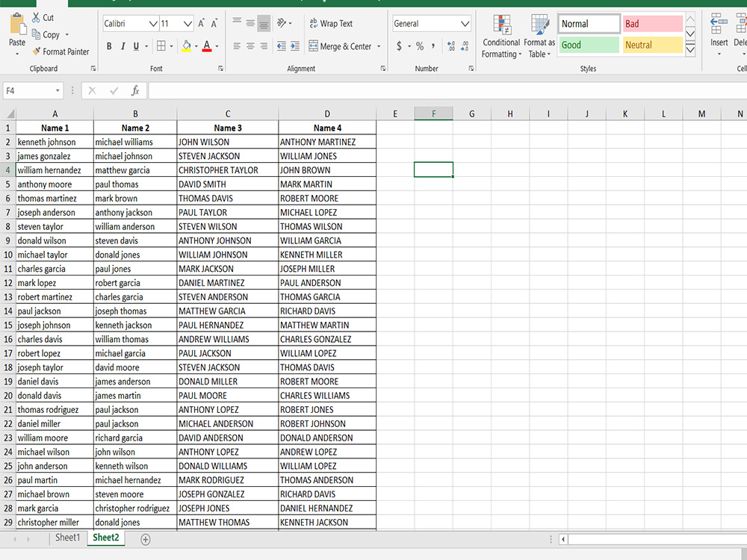Select row 10 header
Viewport: 747px width, 560px height.
[x=8, y=255]
